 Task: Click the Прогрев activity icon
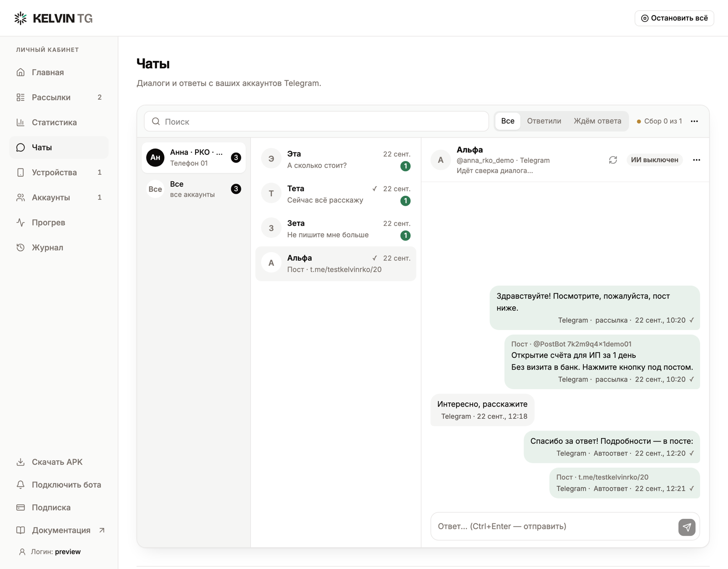point(20,223)
